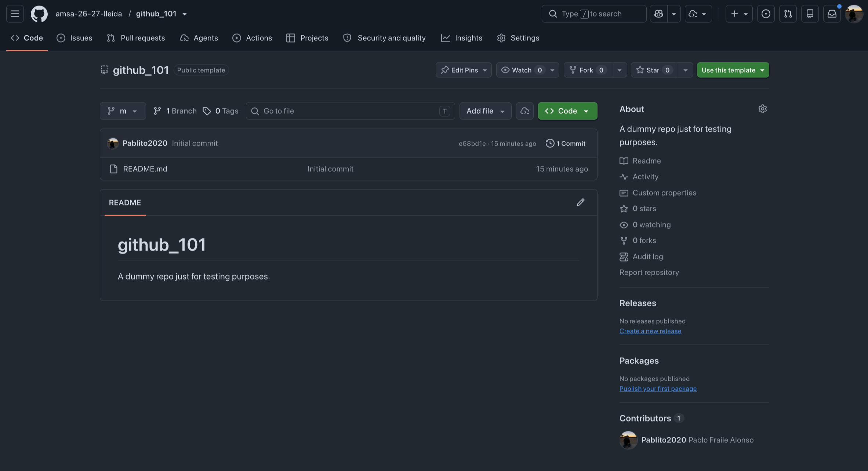Open the Agents tab
The height and width of the screenshot is (471, 868).
point(199,38)
